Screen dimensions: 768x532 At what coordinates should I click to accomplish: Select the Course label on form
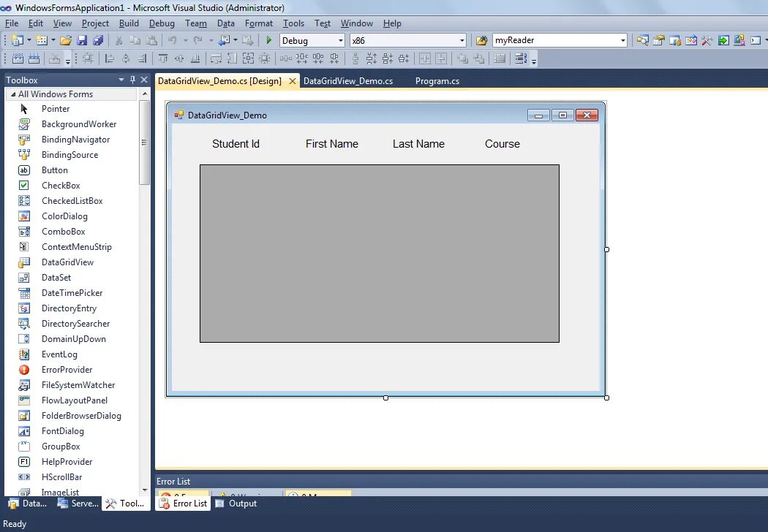pos(502,144)
